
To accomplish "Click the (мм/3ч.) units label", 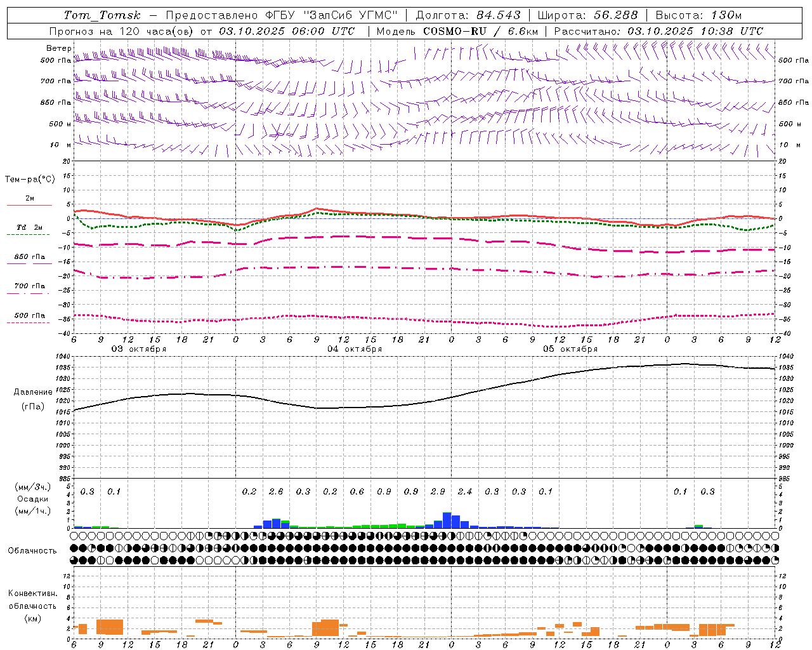I will coord(32,487).
